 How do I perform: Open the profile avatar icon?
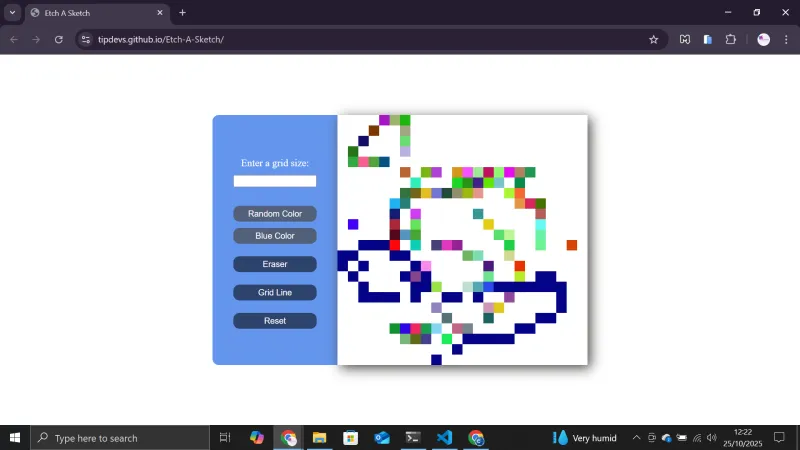coord(763,39)
